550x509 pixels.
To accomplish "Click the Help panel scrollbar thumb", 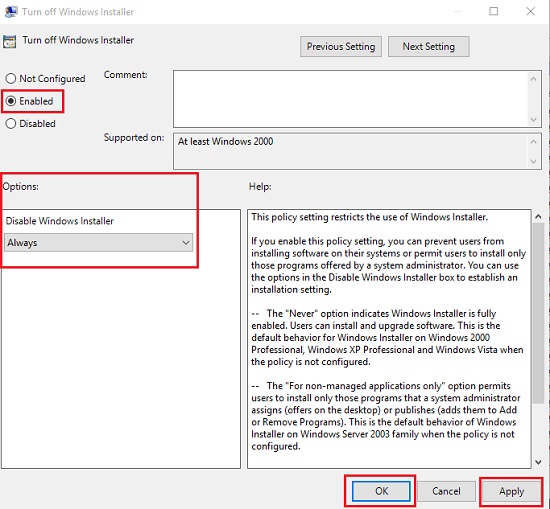I will click(x=538, y=313).
